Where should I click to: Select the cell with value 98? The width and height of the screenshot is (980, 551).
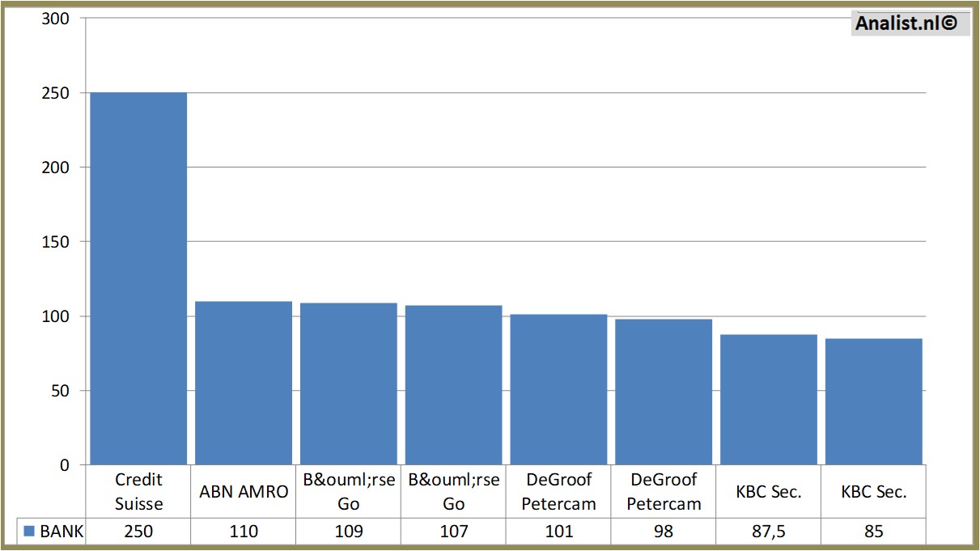point(664,532)
